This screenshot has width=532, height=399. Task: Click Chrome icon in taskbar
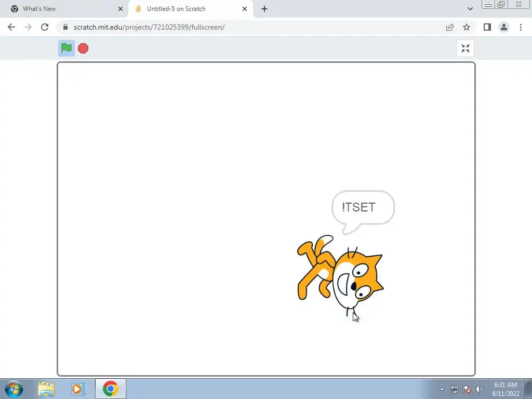(110, 389)
